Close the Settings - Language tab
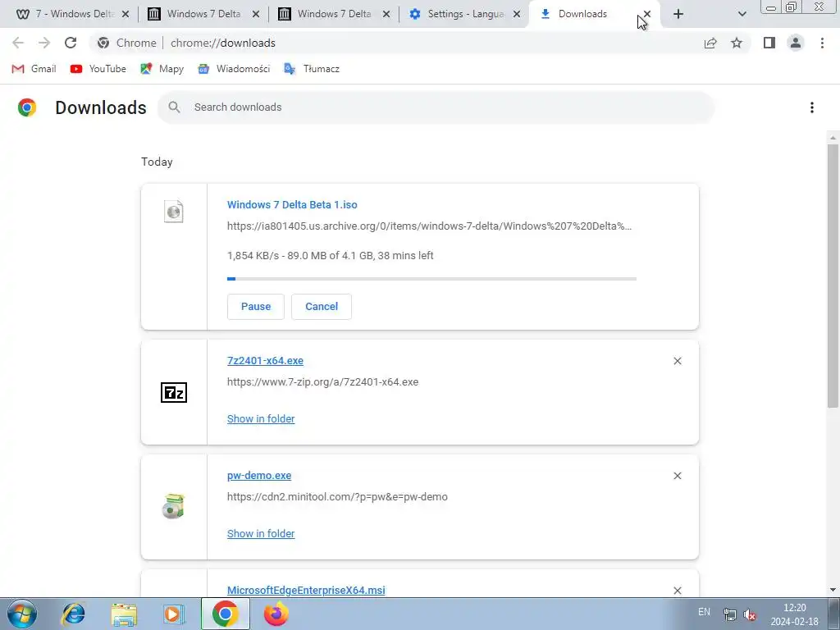Screen dimensions: 840x630 (x=517, y=14)
